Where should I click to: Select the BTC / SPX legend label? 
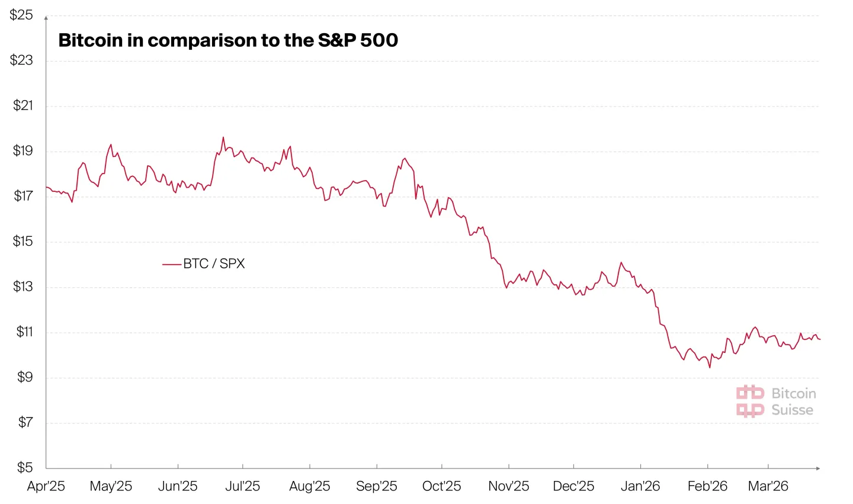[214, 264]
